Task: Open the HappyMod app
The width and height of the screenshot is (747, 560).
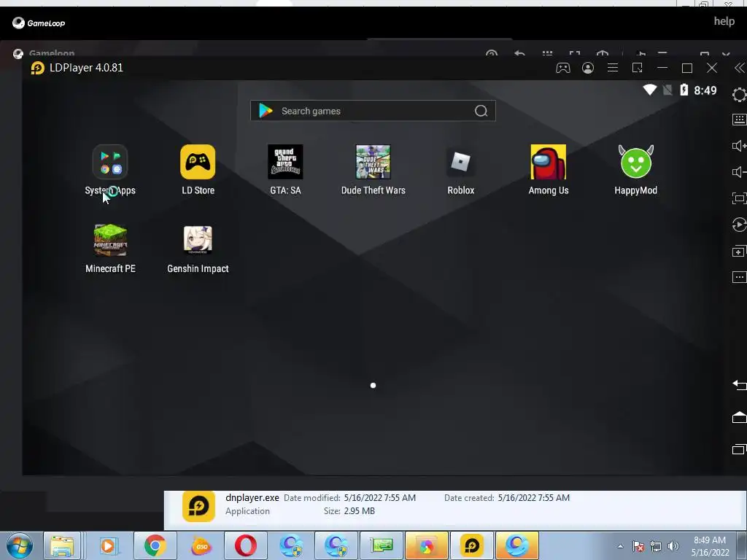Action: (x=636, y=162)
